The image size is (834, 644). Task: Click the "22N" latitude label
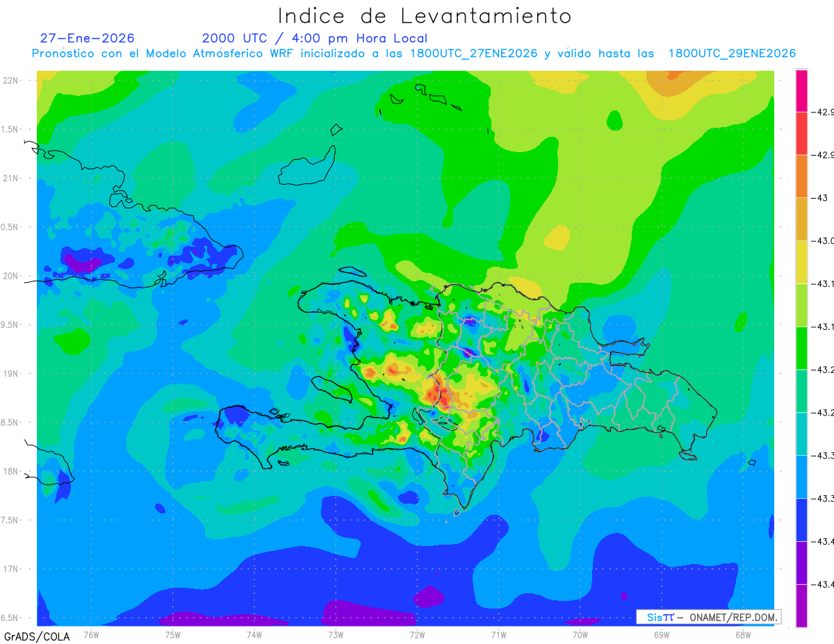pyautogui.click(x=10, y=81)
